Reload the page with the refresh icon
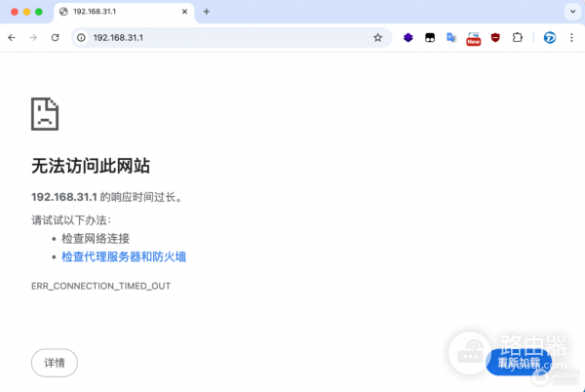This screenshot has width=585, height=392. point(56,38)
